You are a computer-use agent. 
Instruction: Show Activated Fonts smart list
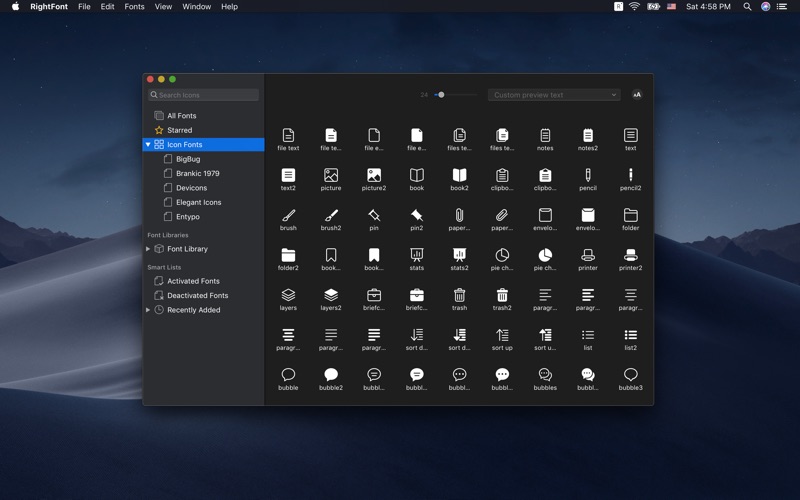click(193, 281)
